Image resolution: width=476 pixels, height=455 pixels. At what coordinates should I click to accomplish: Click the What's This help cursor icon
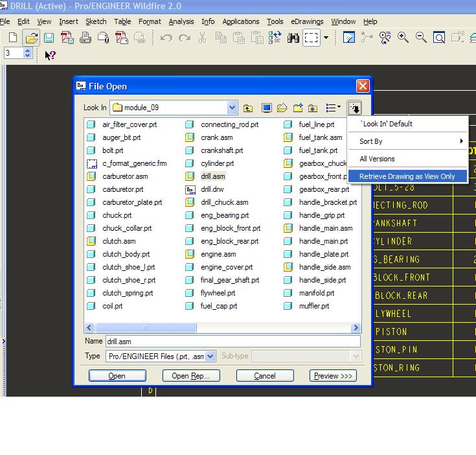click(x=50, y=55)
